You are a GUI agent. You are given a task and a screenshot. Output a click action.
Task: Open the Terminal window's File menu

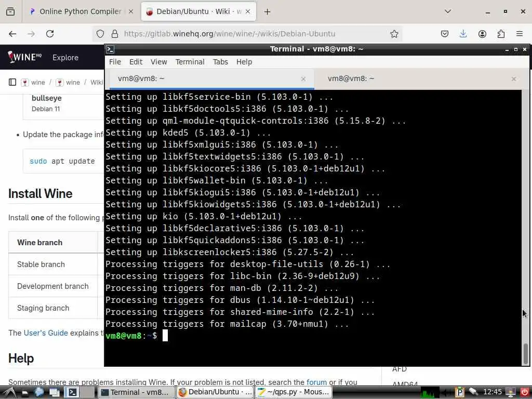click(x=115, y=62)
